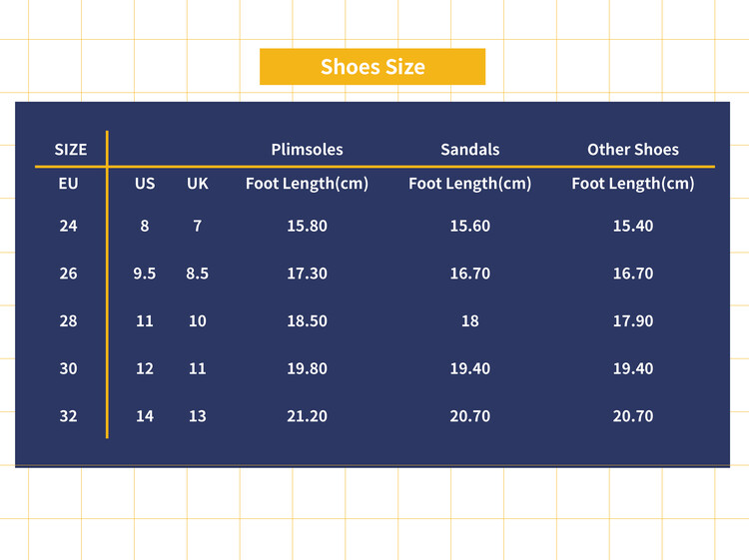This screenshot has height=560, width=749.
Task: Click EU size 26 cell
Action: [x=68, y=274]
